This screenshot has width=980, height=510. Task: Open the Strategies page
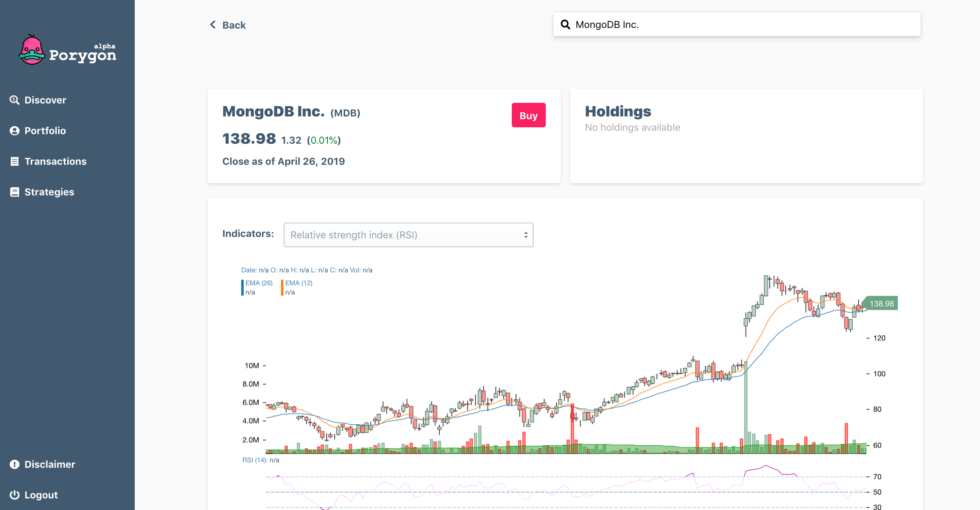coord(49,192)
